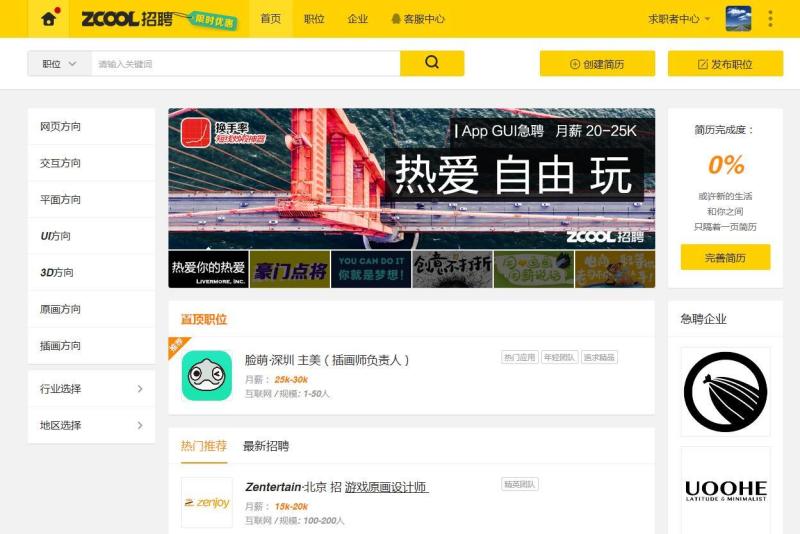Focus the keyword search input field

pos(245,64)
